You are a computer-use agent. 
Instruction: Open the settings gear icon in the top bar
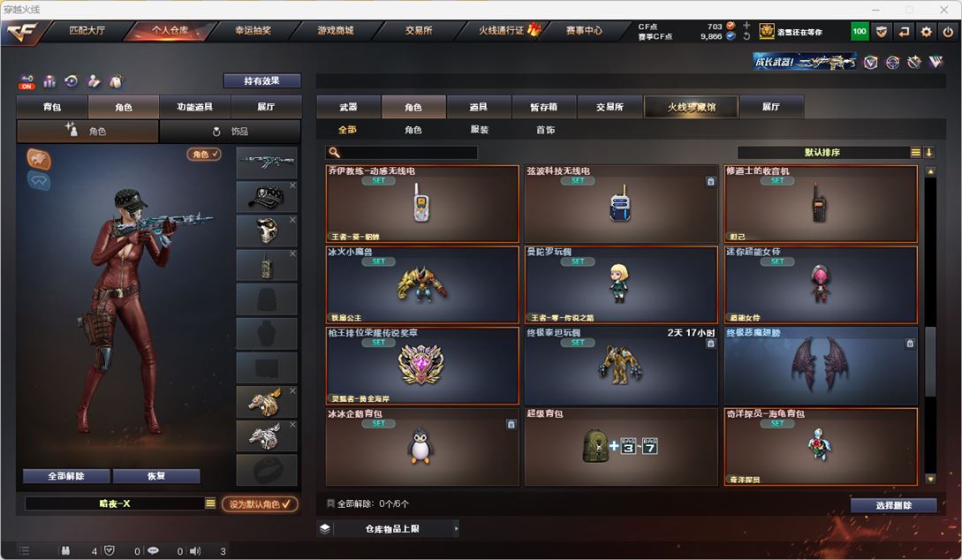pos(926,31)
